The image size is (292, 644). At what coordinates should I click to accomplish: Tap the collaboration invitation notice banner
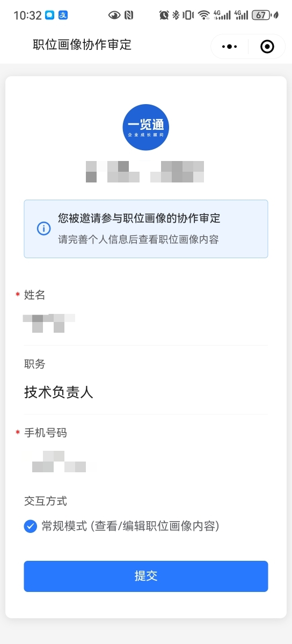(x=146, y=229)
